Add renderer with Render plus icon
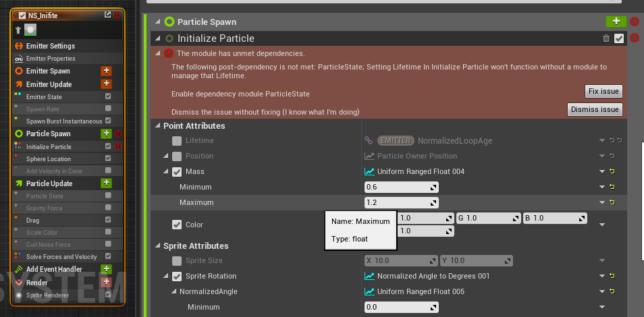The image size is (644, 317). [107, 282]
